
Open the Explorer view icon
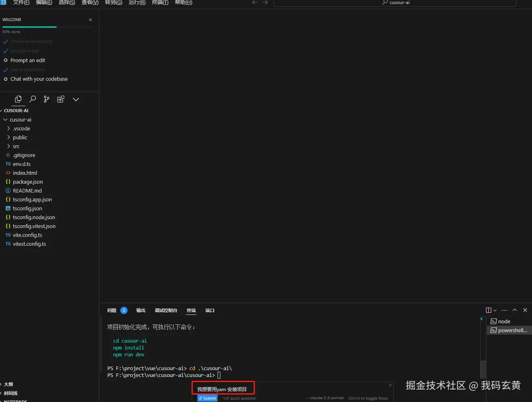18,99
